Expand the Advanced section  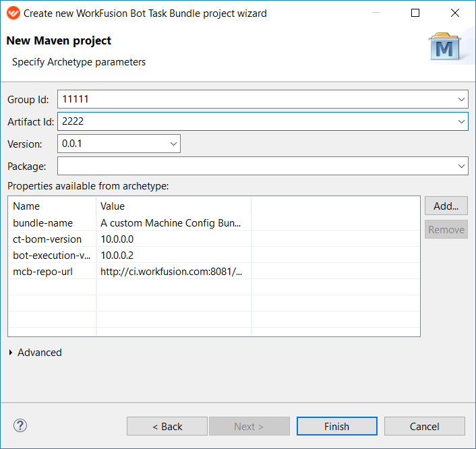tap(11, 353)
